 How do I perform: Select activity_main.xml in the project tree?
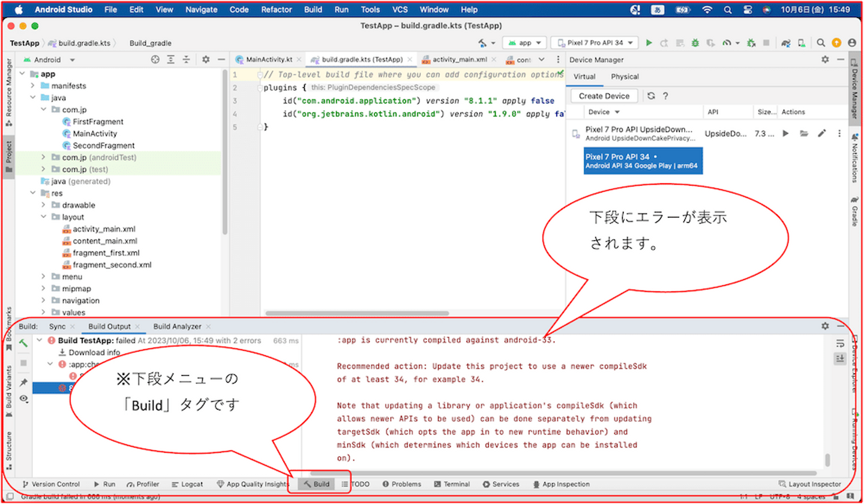pos(104,229)
